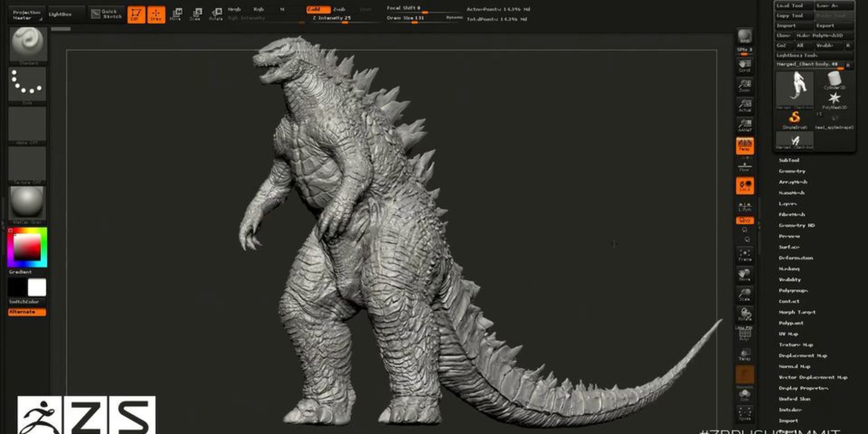Click the Save As button
The width and height of the screenshot is (868, 434).
click(834, 6)
